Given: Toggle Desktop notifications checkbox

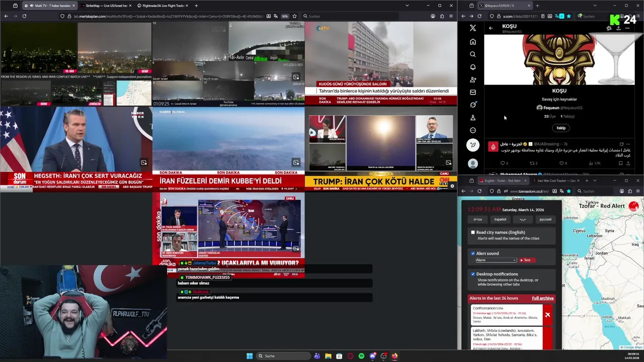Looking at the screenshot, I should click(473, 274).
